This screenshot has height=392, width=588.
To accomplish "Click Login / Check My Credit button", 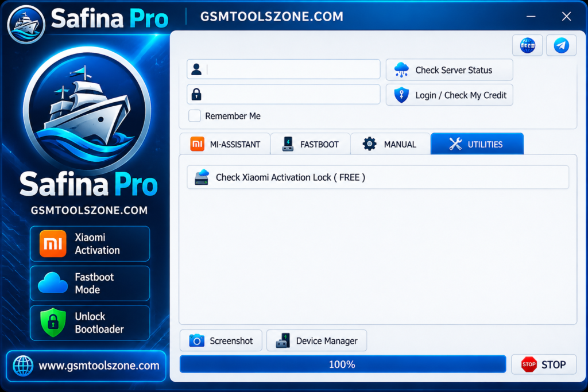I will 449,95.
